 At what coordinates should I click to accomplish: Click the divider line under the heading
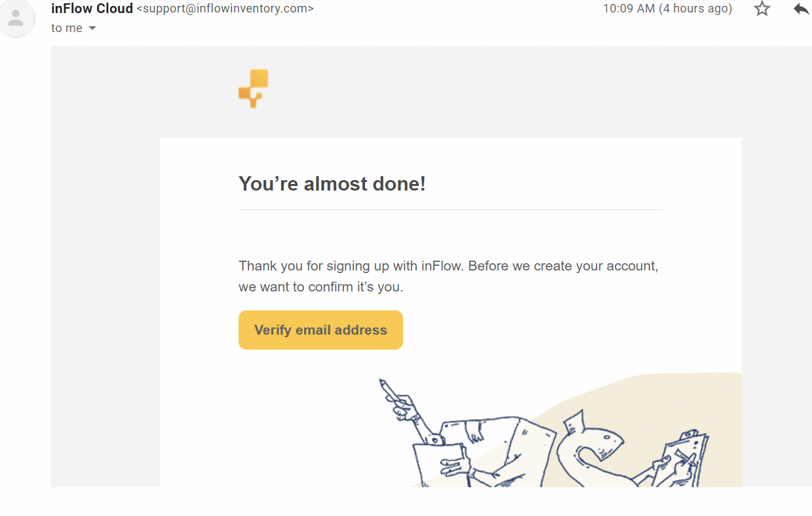[450, 210]
